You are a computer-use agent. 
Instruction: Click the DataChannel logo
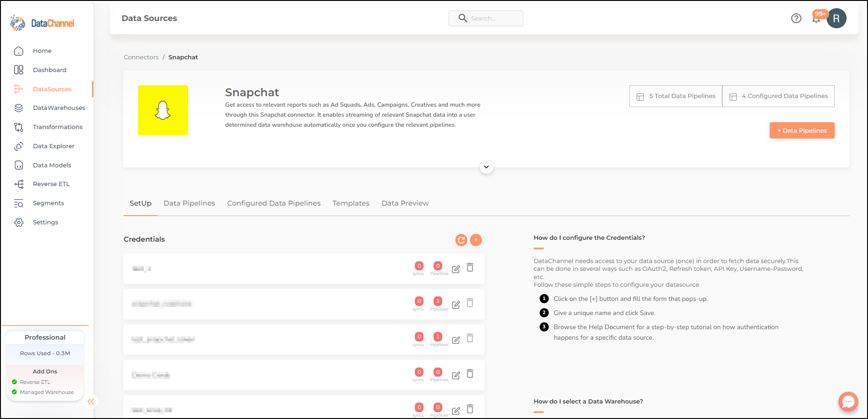pyautogui.click(x=42, y=23)
